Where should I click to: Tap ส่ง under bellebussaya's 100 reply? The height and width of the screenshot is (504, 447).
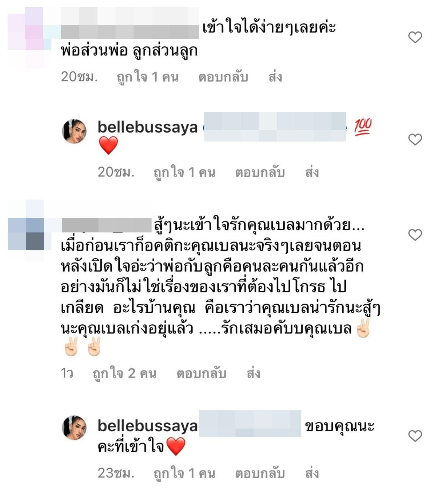312,172
